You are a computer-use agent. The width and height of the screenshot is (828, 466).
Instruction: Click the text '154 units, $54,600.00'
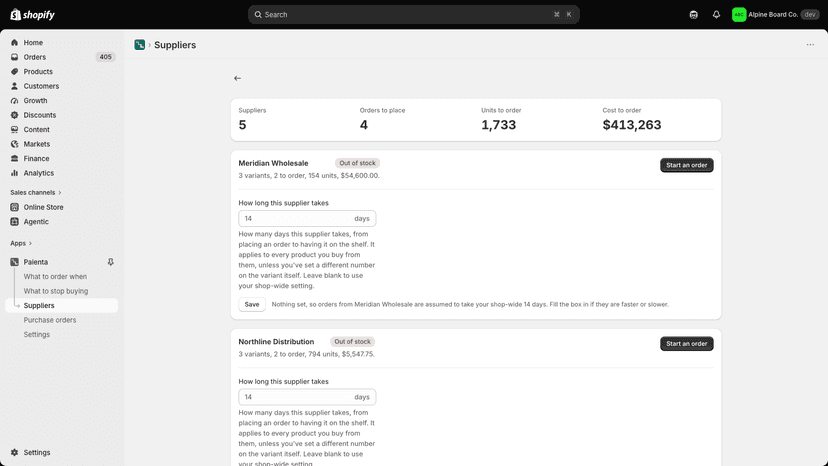pos(344,175)
